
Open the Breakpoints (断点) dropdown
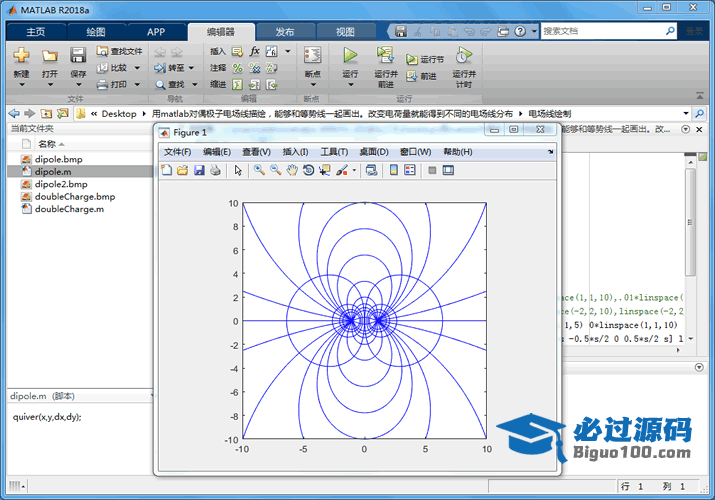pos(313,84)
